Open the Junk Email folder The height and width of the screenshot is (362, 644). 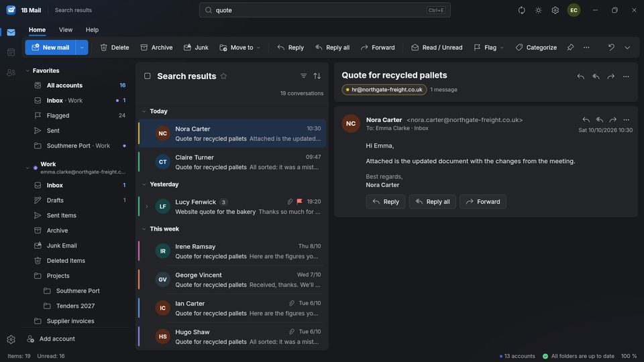pyautogui.click(x=78, y=245)
